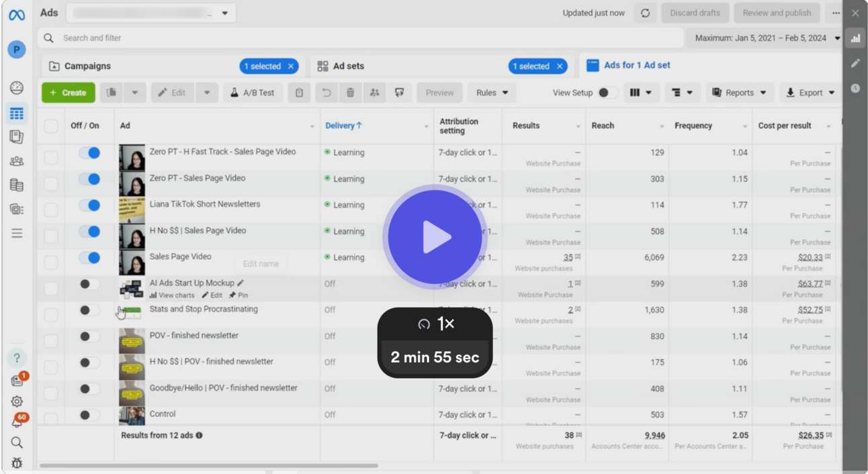Open the Reports menu
The height and width of the screenshot is (474, 868).
coord(739,93)
